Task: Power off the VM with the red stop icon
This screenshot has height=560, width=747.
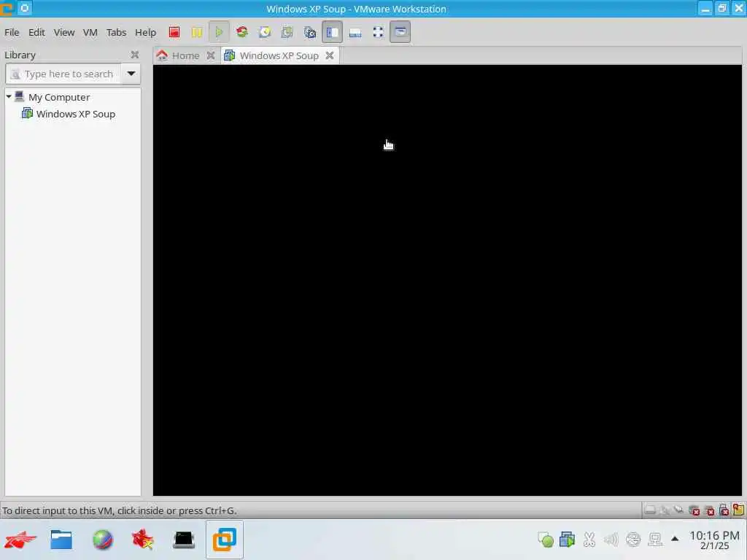Action: pos(174,32)
